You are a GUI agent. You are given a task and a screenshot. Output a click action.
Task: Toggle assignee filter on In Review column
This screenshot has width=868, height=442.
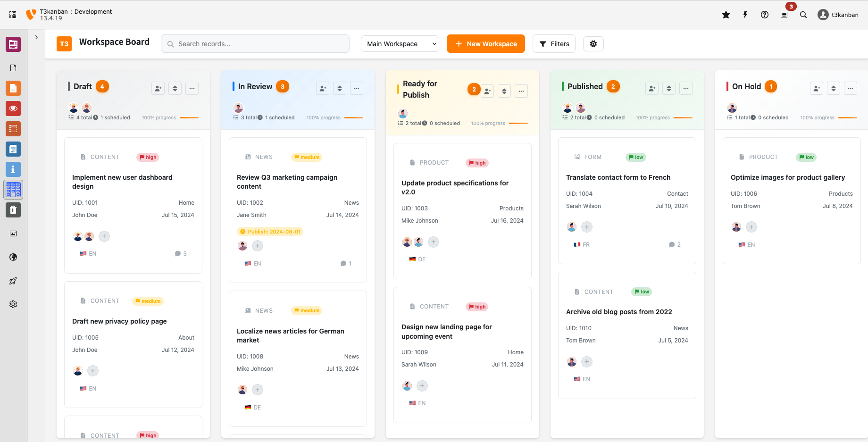coord(322,88)
